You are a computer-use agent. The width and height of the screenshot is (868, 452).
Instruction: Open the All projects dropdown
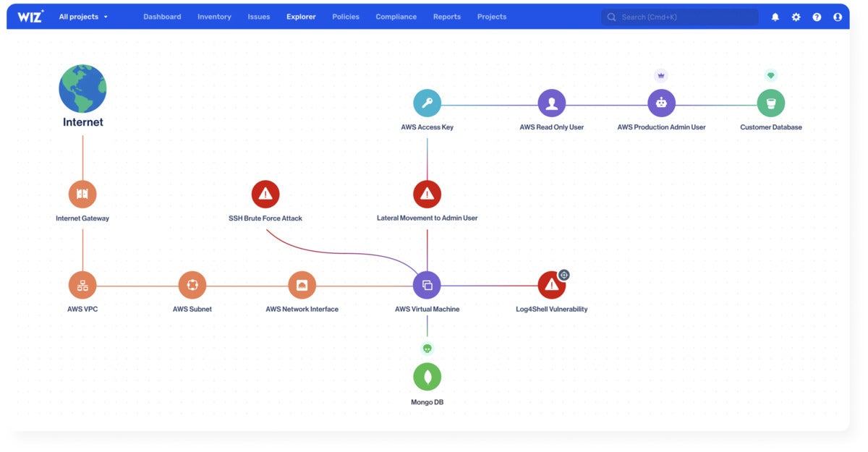click(83, 17)
